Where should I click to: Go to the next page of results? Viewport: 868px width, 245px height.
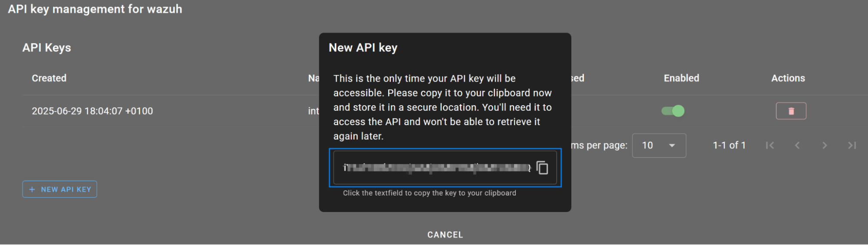[825, 146]
